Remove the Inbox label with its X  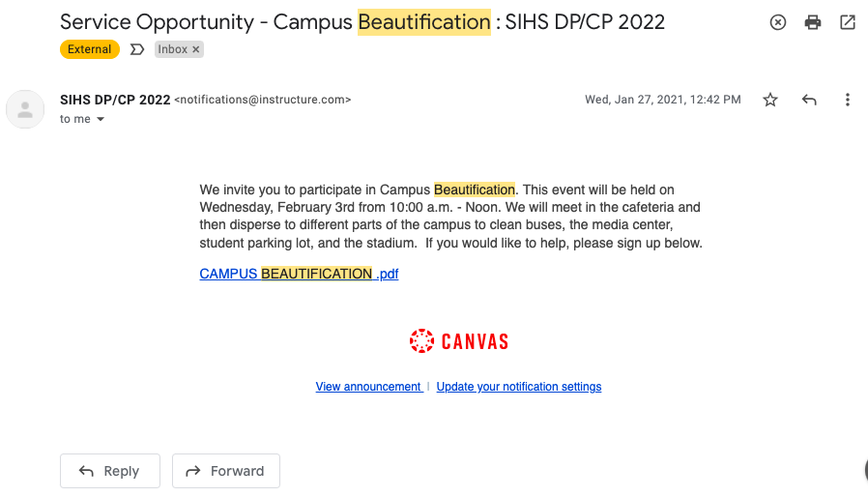pyautogui.click(x=195, y=49)
